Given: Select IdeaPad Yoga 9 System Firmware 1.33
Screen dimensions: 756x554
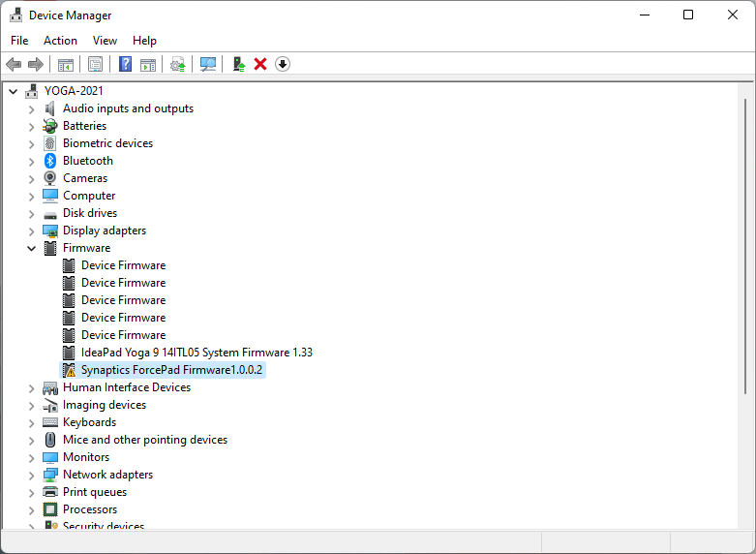Looking at the screenshot, I should click(x=197, y=353).
